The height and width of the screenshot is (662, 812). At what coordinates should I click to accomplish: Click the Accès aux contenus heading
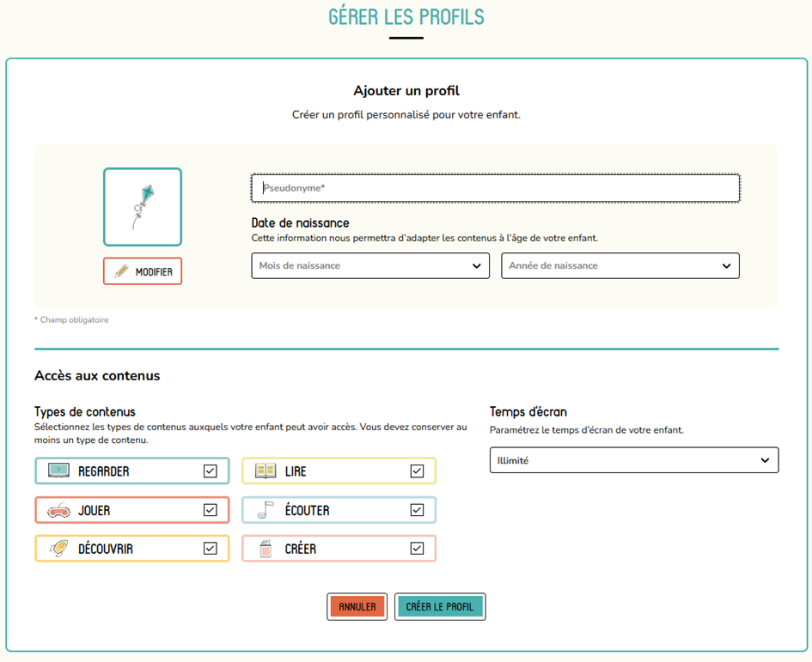coord(97,376)
